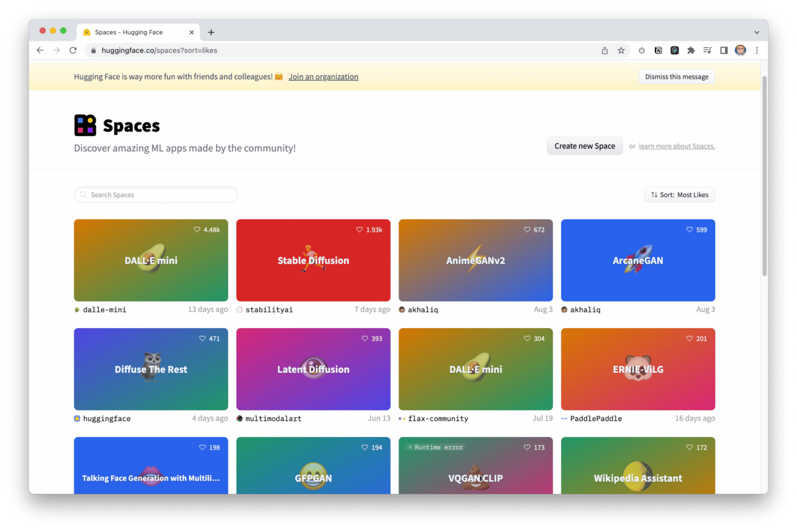Click the Notion extension icon
This screenshot has width=797, height=532.
click(658, 50)
